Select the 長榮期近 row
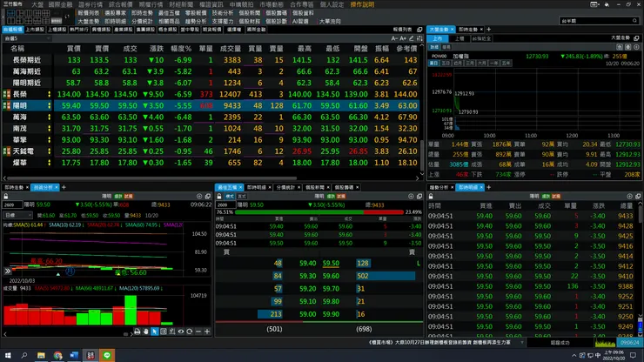This screenshot has height=362, width=644. (212, 60)
